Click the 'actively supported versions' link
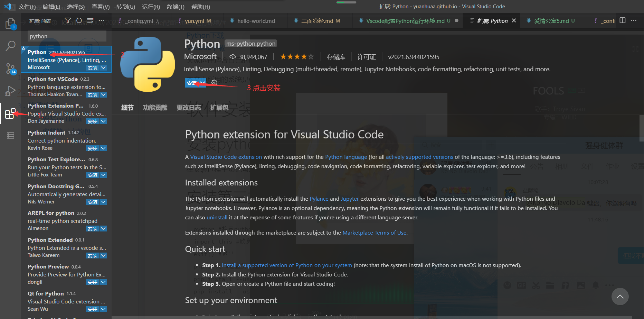The width and height of the screenshot is (644, 319). tap(419, 157)
